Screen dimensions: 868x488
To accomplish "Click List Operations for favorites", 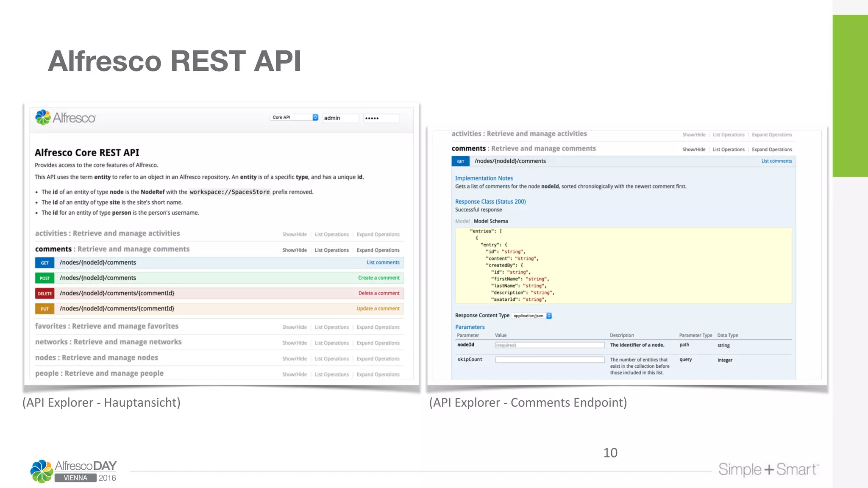I will point(332,327).
